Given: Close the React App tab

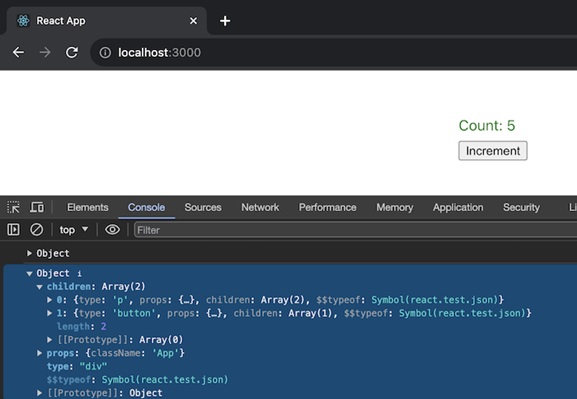Looking at the screenshot, I should [193, 21].
